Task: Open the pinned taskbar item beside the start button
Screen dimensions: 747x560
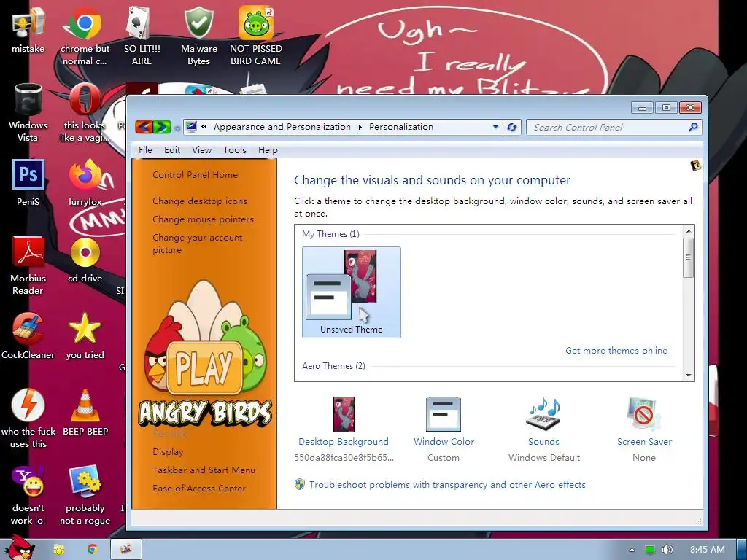Action: coord(59,550)
